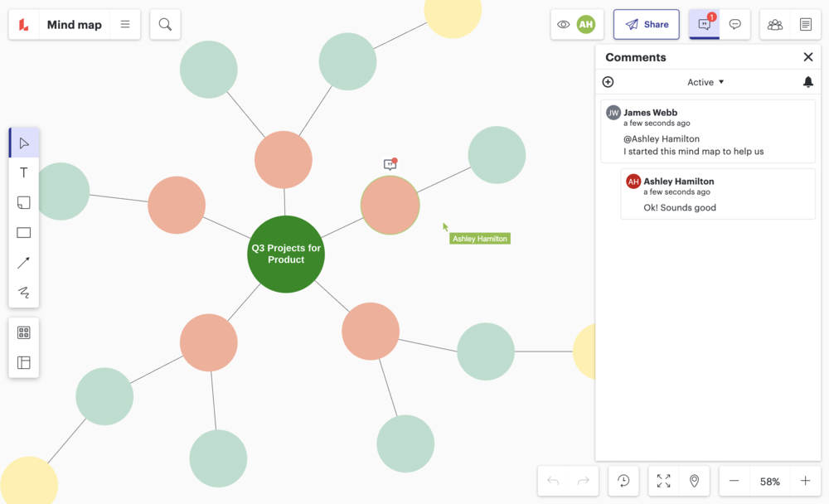Viewport: 829px width, 504px height.
Task: Open the templates grid icon
Action: tap(23, 332)
